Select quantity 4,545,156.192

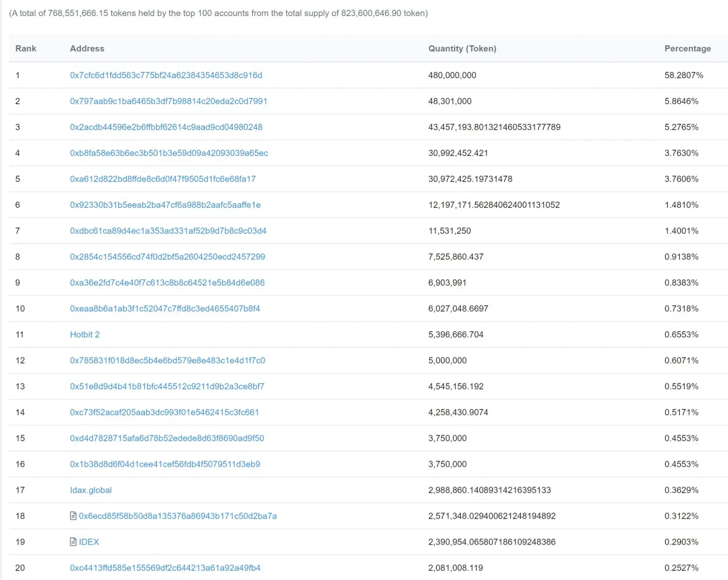(x=456, y=387)
